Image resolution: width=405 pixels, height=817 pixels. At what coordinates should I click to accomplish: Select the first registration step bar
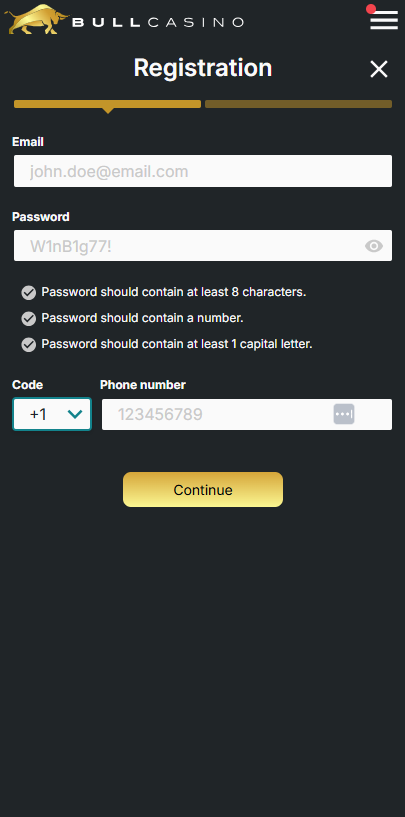pyautogui.click(x=107, y=104)
